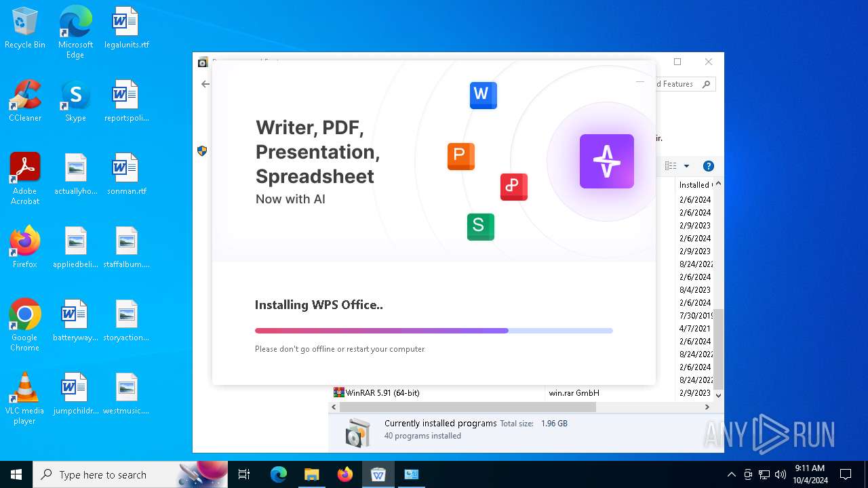This screenshot has height=488, width=868.
Task: Open the clock showing 9:11 AM
Action: pos(810,474)
